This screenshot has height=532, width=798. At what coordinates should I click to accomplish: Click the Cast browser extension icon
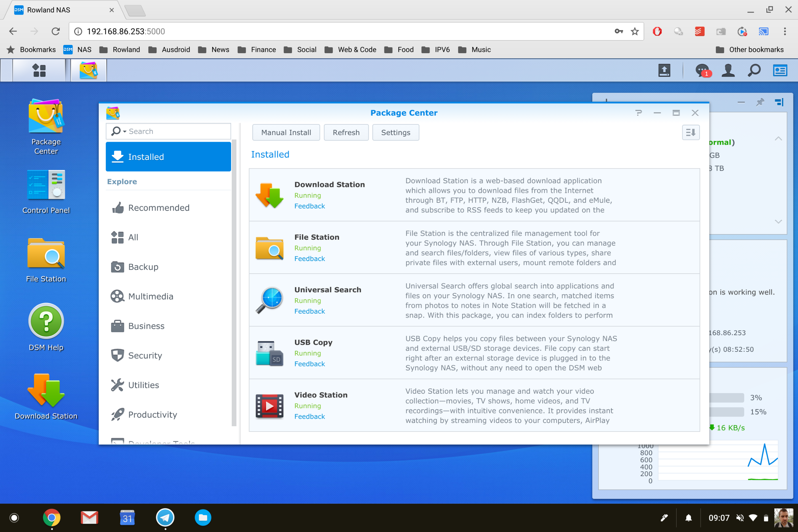pos(763,32)
